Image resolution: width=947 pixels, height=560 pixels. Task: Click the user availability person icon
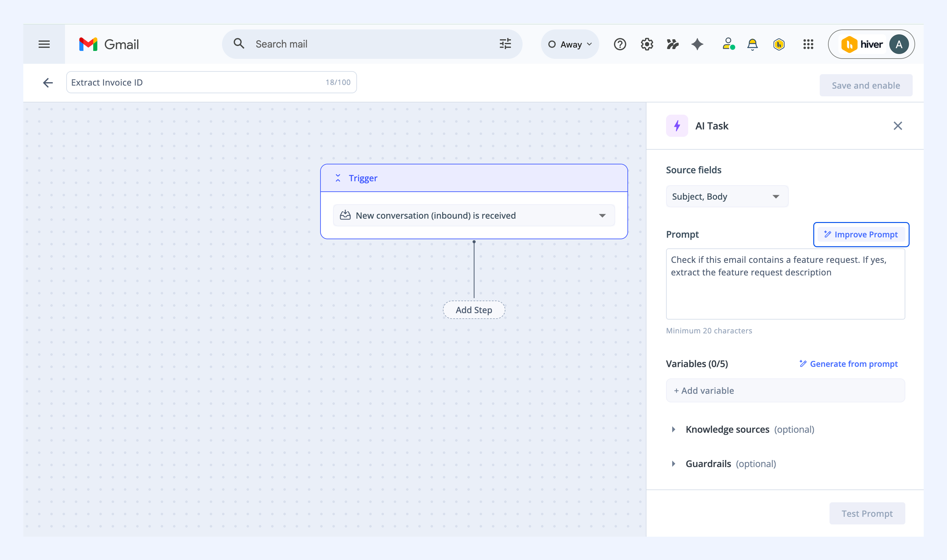pyautogui.click(x=728, y=44)
